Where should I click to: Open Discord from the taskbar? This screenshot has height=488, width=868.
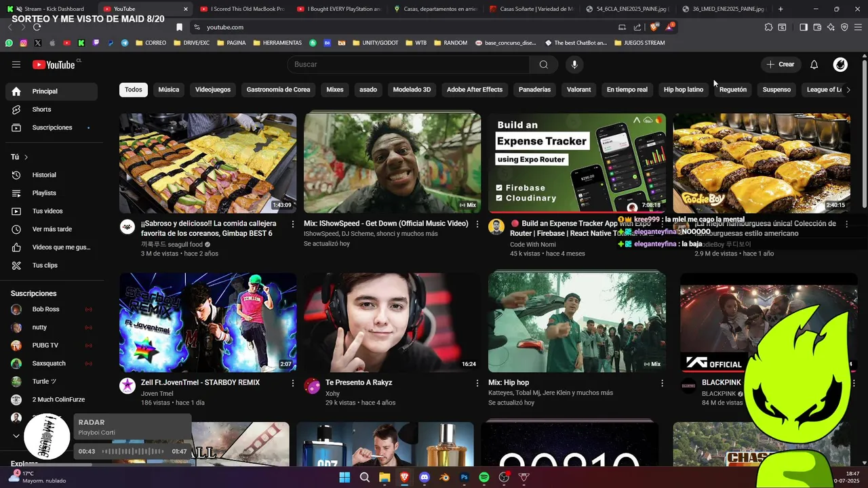425,477
